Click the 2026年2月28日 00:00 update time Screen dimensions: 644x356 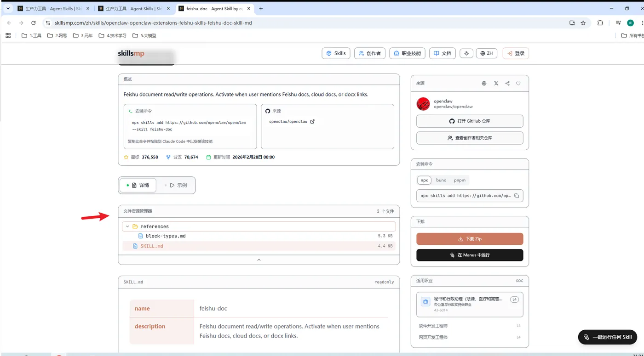253,157
